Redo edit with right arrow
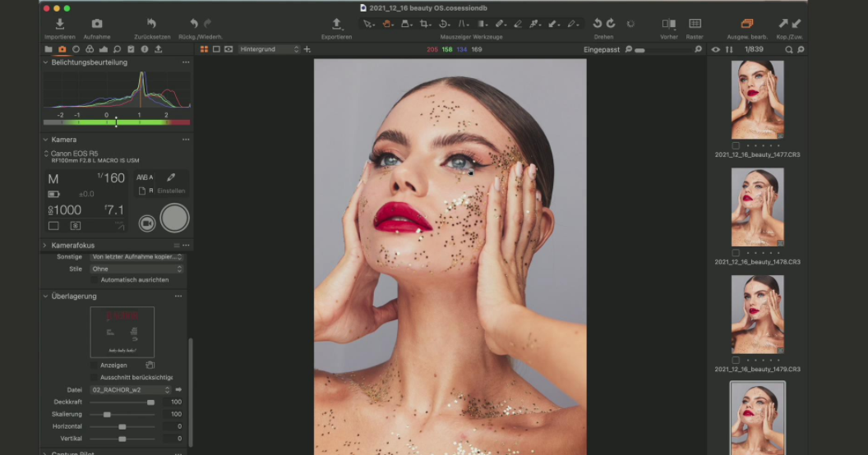This screenshot has height=455, width=868. 208,23
